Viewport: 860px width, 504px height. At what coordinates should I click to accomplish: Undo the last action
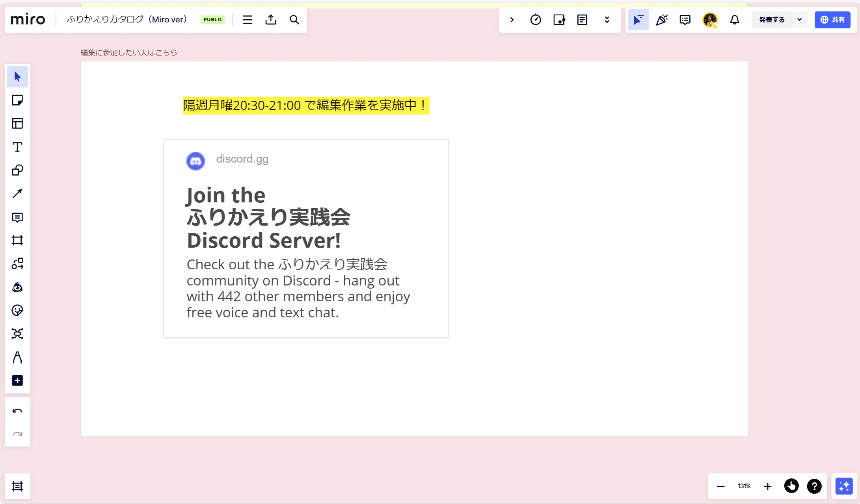17,411
